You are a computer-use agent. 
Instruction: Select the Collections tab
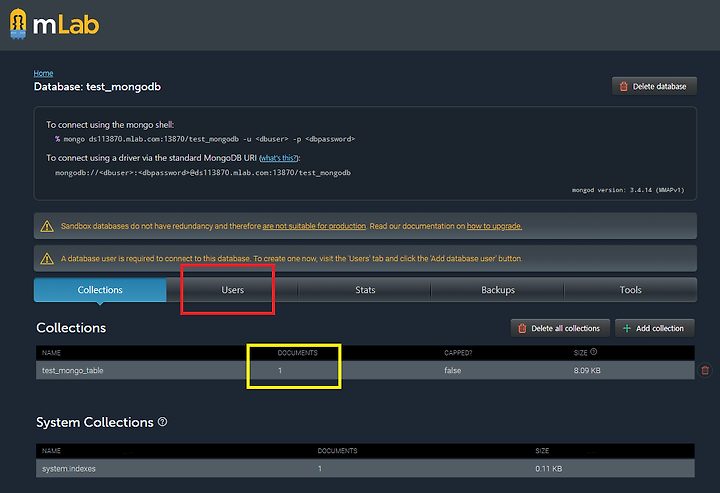click(100, 290)
